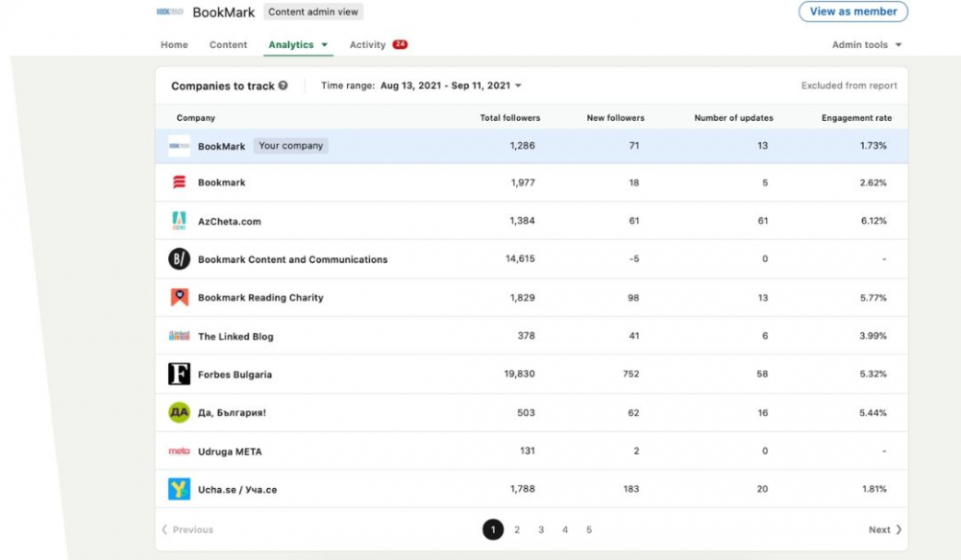Click the View as member button

853,12
